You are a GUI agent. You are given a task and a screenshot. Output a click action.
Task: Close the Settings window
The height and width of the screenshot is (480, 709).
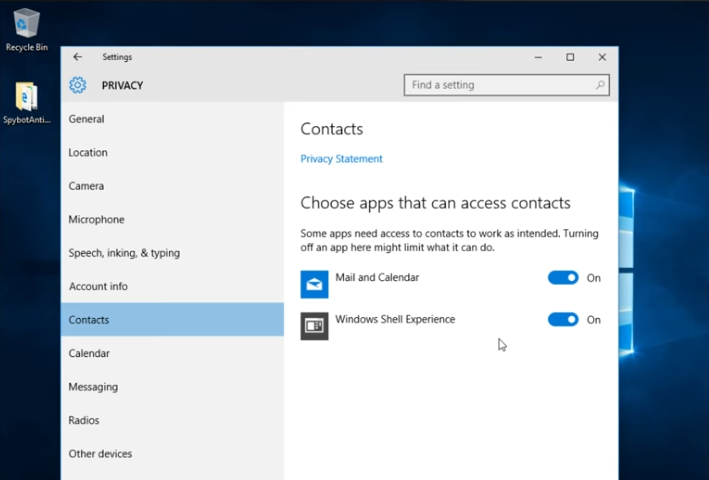click(602, 57)
